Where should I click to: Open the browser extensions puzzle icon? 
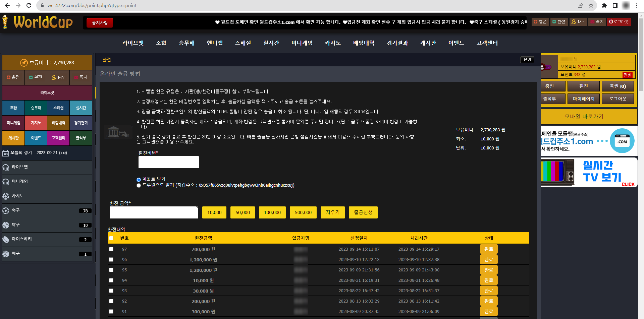[x=604, y=5]
